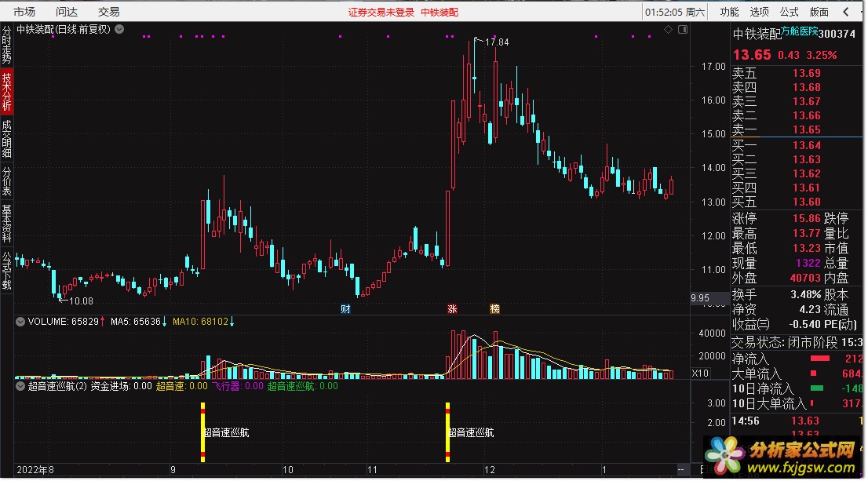The height and width of the screenshot is (481, 868).
Task: Click the diamond icon atop chart
Action: click(x=668, y=29)
